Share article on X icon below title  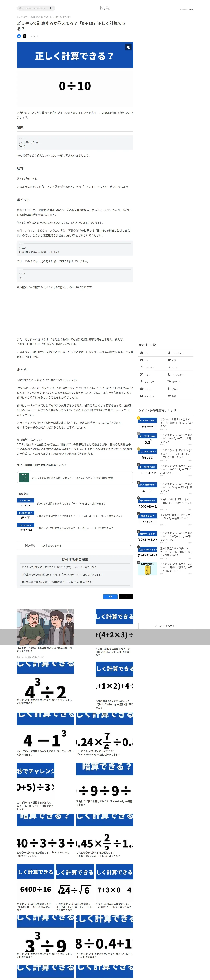coord(24,36)
